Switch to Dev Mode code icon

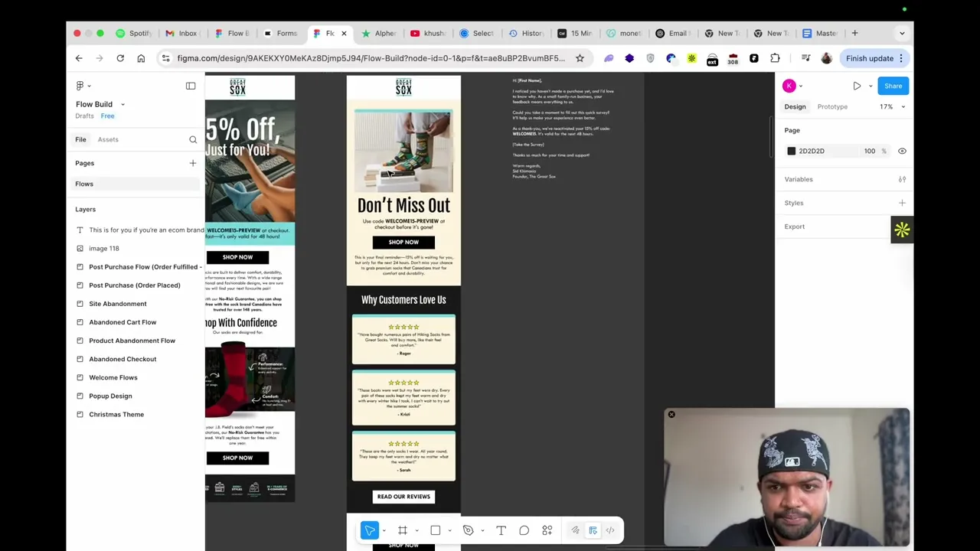point(610,530)
